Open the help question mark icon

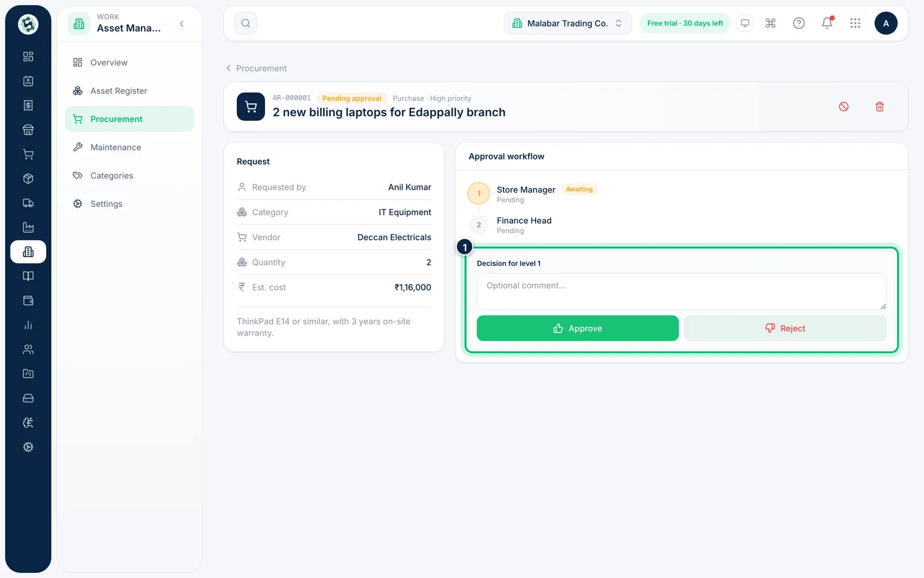[x=799, y=23]
